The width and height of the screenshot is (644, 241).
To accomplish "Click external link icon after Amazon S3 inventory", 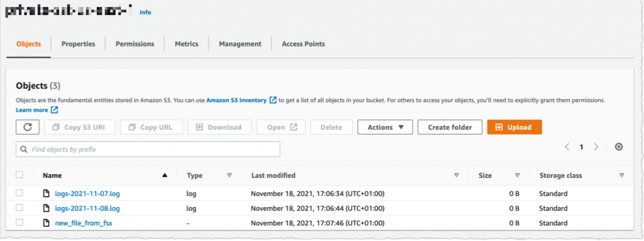I will [x=273, y=100].
